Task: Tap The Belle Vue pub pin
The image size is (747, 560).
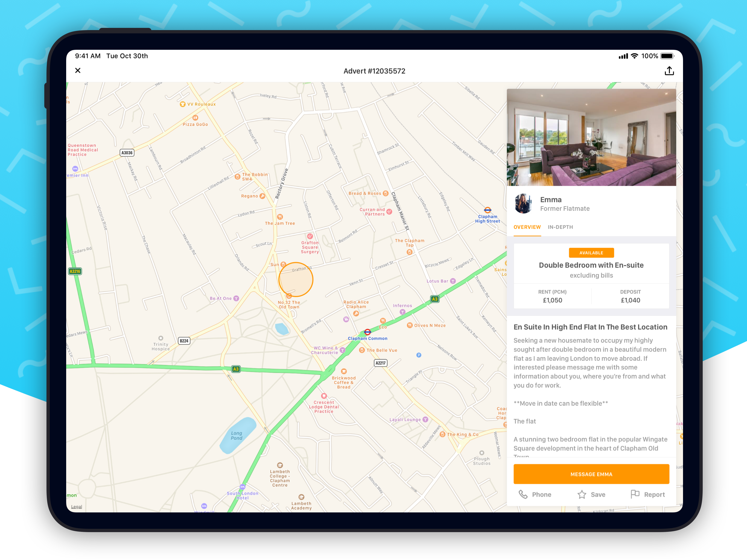Action: pyautogui.click(x=362, y=350)
